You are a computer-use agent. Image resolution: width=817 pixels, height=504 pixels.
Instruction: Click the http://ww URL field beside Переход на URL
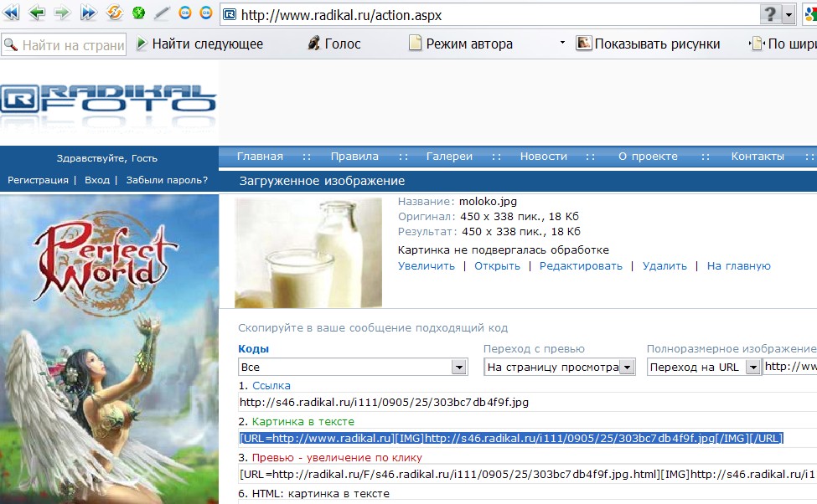(x=790, y=367)
